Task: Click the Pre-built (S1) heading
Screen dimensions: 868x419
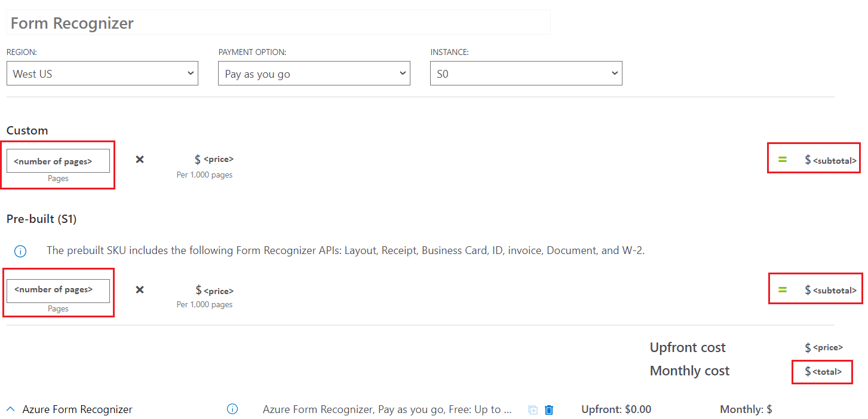Action: (42, 219)
